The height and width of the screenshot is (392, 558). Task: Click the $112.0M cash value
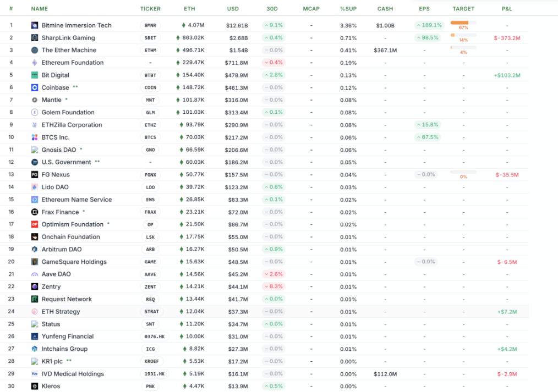385,374
